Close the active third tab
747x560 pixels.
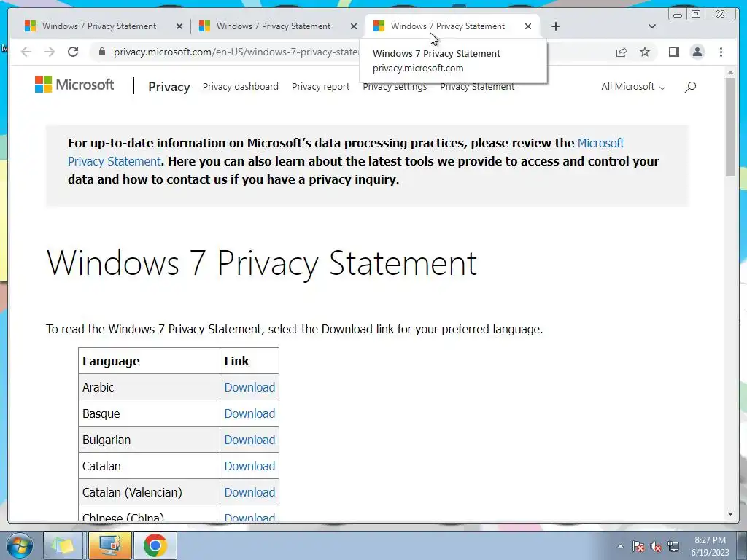(x=528, y=26)
